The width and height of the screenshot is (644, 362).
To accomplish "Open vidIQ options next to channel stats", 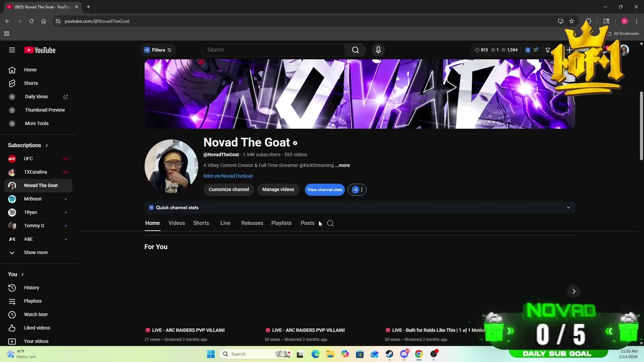I will tap(357, 190).
